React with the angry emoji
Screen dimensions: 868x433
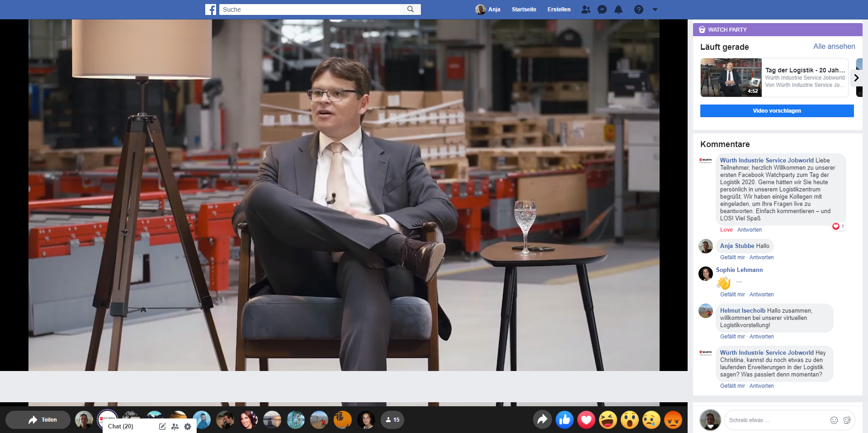(x=673, y=420)
